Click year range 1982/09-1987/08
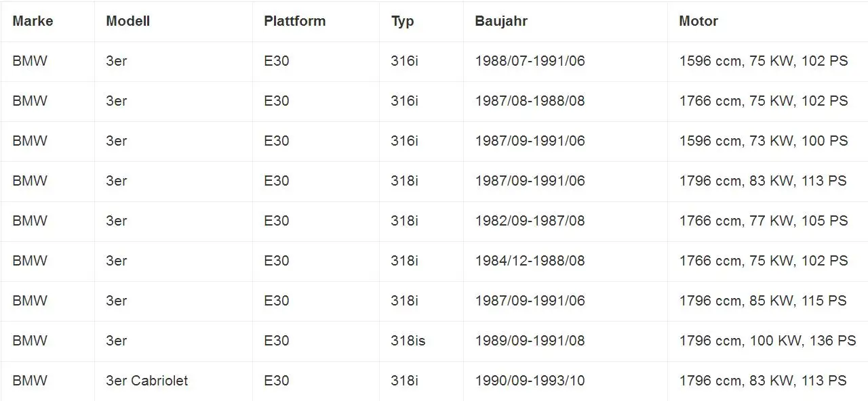The width and height of the screenshot is (868, 401). (x=530, y=221)
